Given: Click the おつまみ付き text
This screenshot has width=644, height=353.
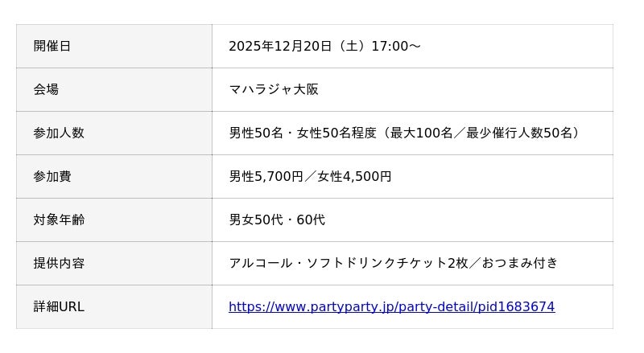Looking at the screenshot, I should 520,263.
